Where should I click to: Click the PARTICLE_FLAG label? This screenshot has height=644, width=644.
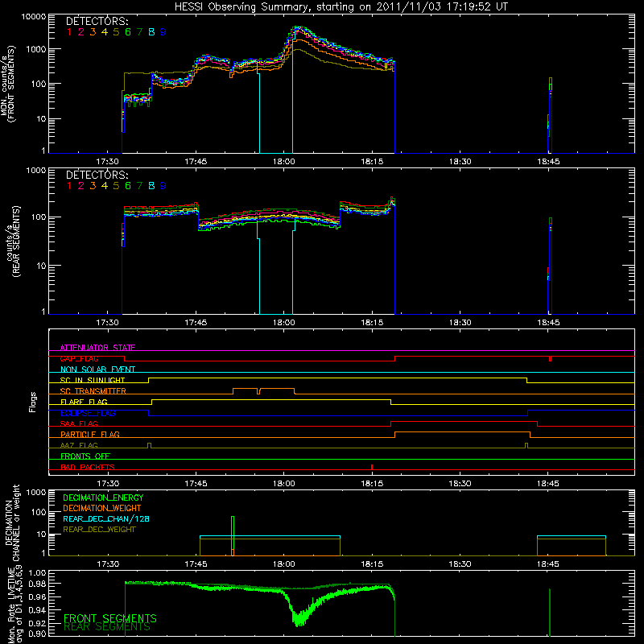click(x=90, y=435)
